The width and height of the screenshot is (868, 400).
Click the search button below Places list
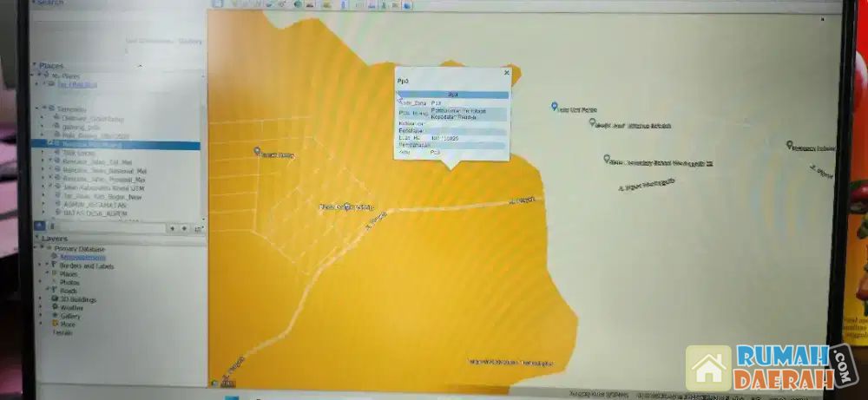tap(39, 226)
